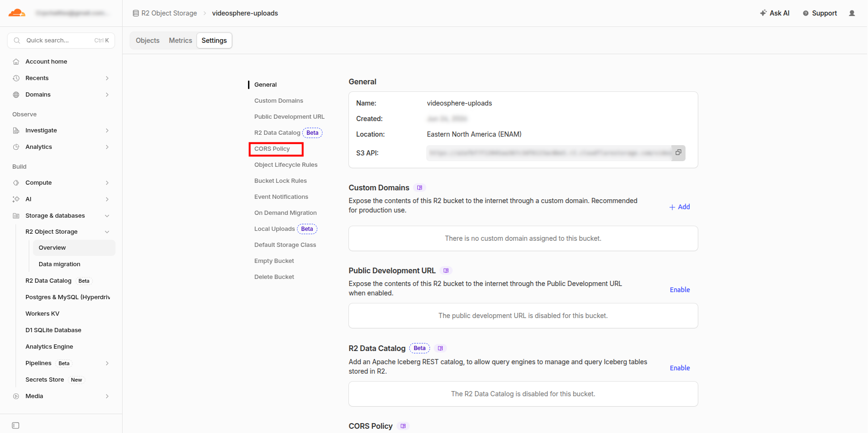868x433 pixels.
Task: Enable the R2 Data Catalog
Action: click(x=680, y=368)
